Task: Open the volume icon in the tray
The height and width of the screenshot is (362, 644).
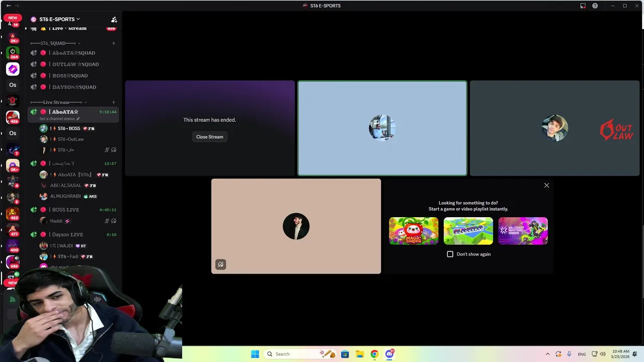Action: click(603, 354)
